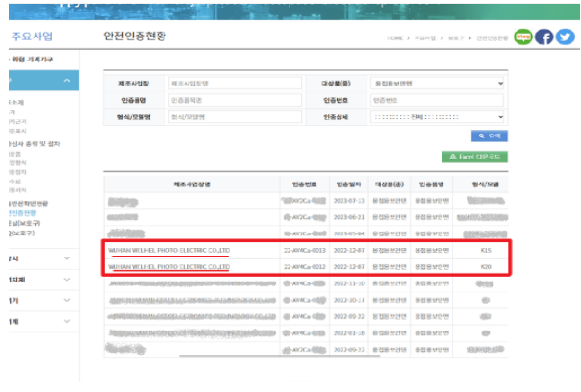Screen dimensions: 581x392
Task: Open the 대상품(종) dropdown
Action: pyautogui.click(x=438, y=84)
